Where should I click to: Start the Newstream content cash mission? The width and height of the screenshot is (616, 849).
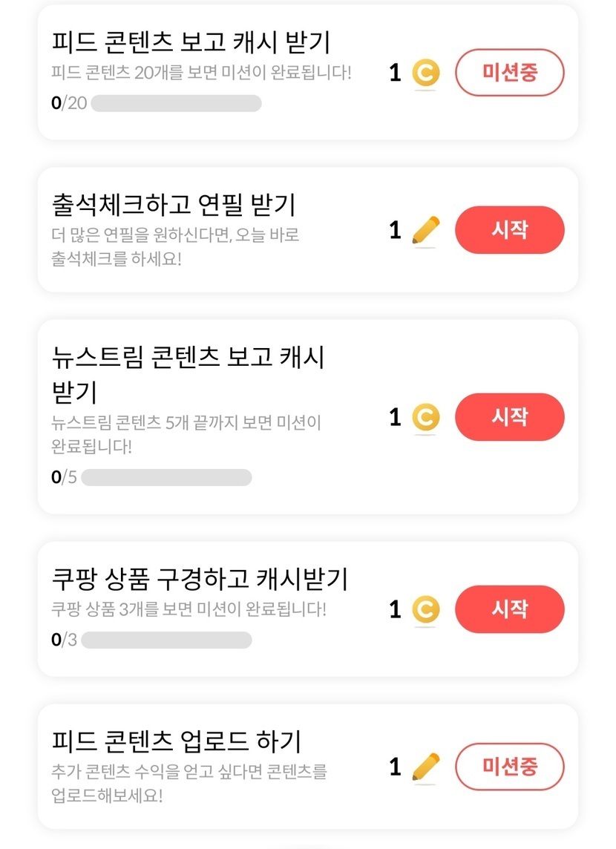[509, 417]
